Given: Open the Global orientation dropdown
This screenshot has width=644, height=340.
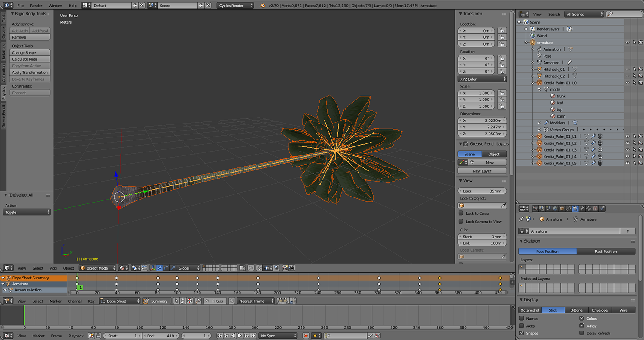Looking at the screenshot, I should [x=188, y=268].
